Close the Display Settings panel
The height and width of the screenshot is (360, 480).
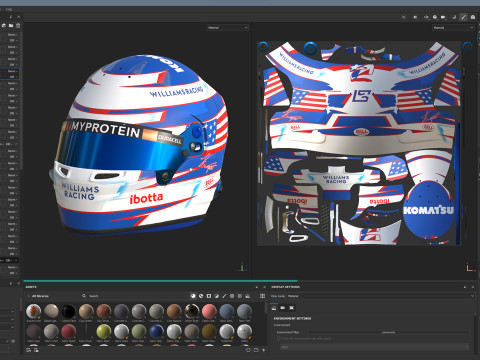[x=473, y=287]
